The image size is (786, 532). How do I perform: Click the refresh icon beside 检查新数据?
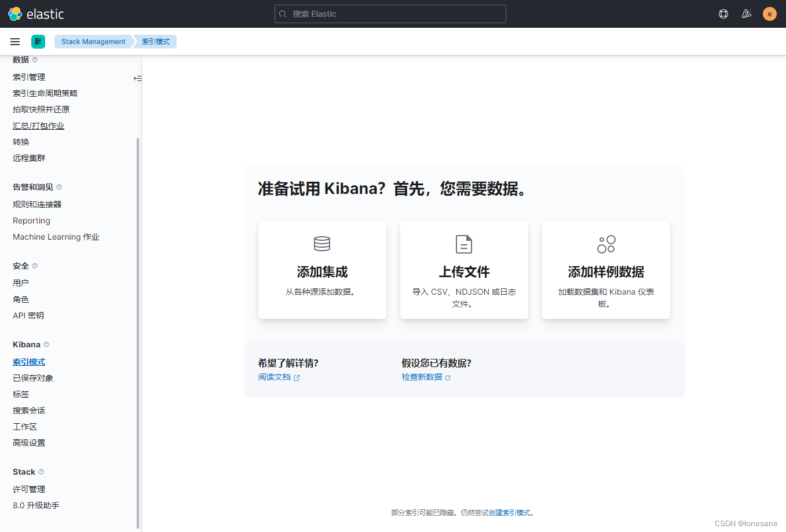[448, 377]
